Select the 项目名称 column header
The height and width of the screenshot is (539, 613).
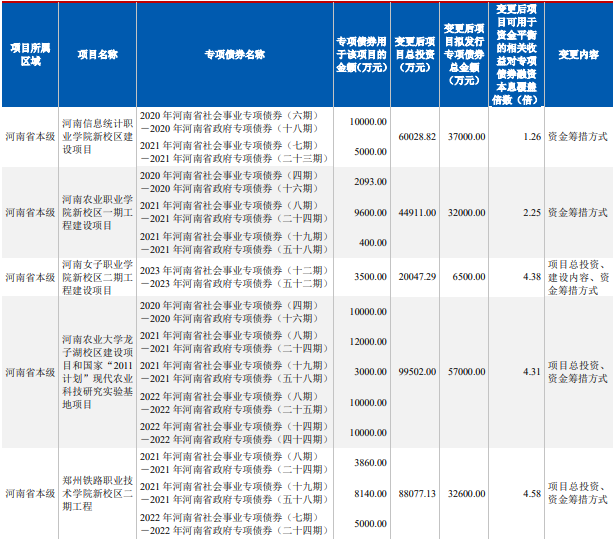pyautogui.click(x=98, y=54)
